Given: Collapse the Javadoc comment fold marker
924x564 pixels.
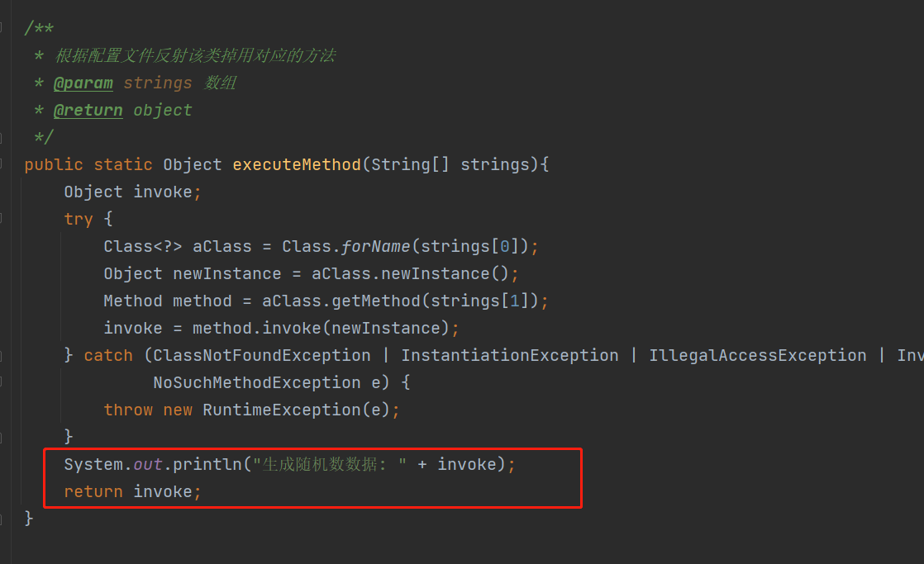Looking at the screenshot, I should point(2,28).
